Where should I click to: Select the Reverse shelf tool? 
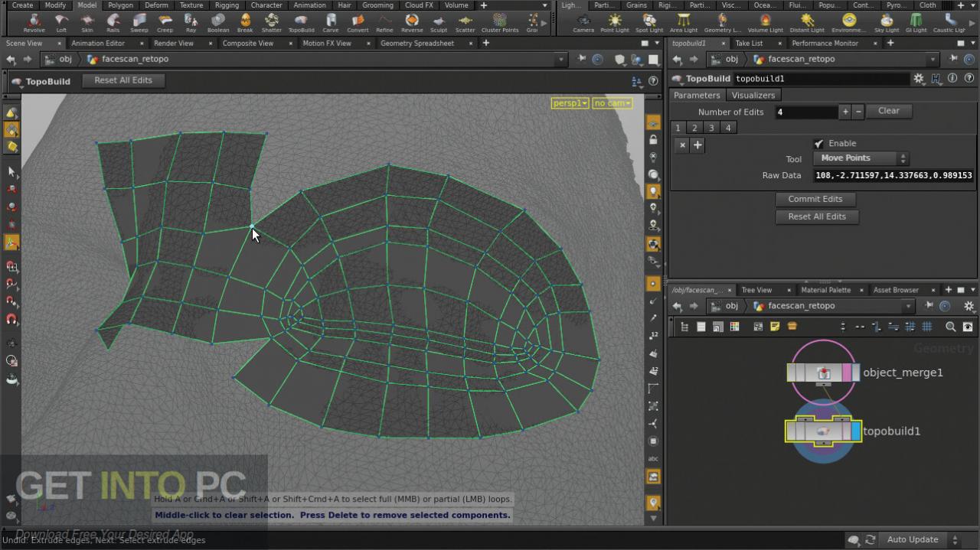point(412,23)
